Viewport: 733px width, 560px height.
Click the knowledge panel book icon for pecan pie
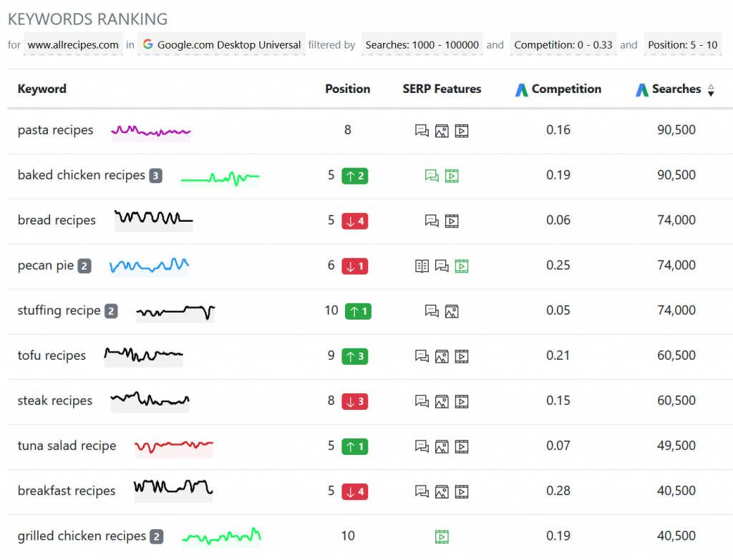[422, 266]
